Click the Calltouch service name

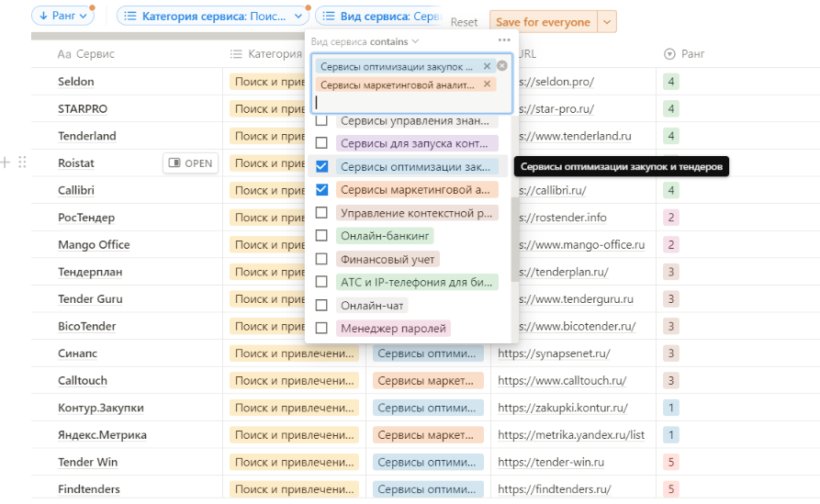point(82,381)
